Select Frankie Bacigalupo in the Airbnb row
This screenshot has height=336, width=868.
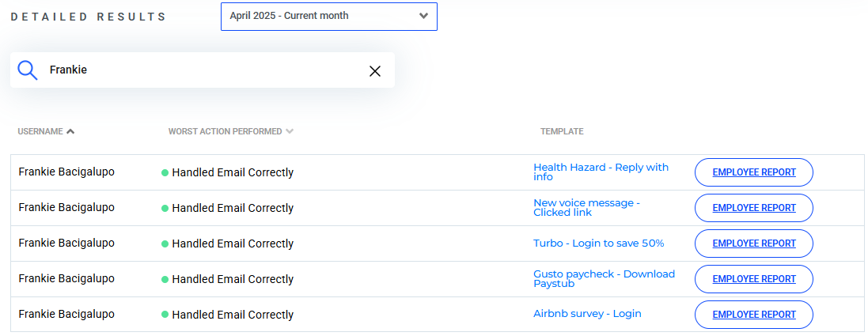click(x=66, y=314)
